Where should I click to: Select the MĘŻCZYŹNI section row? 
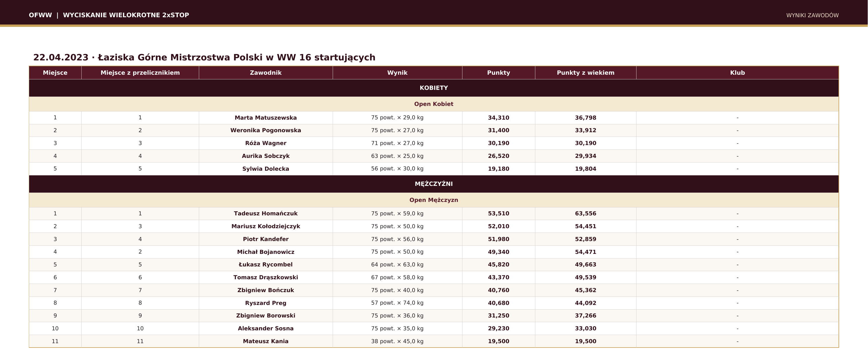(434, 184)
